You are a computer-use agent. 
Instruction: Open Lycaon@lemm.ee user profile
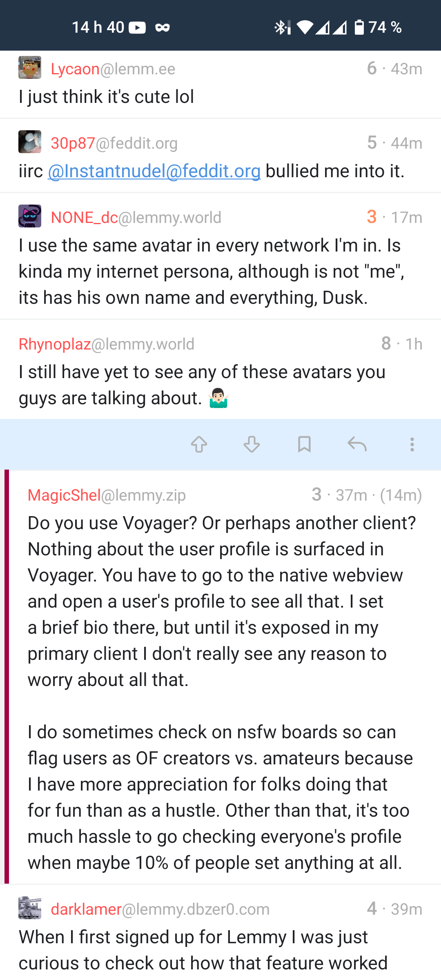(113, 69)
